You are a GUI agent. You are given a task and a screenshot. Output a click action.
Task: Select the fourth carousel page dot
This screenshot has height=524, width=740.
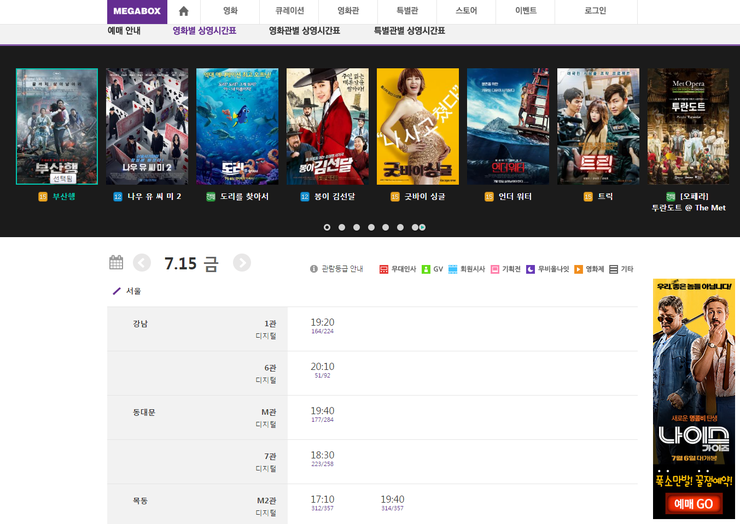(x=371, y=228)
